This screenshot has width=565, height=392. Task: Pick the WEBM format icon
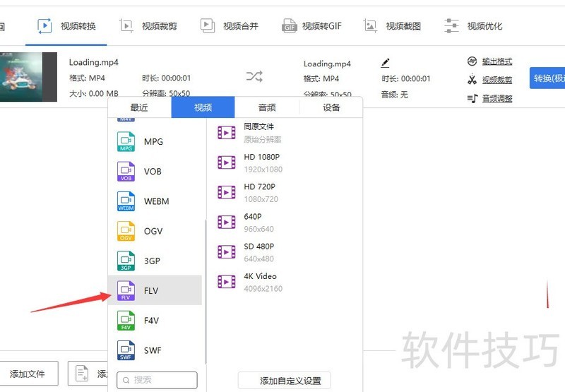[126, 201]
